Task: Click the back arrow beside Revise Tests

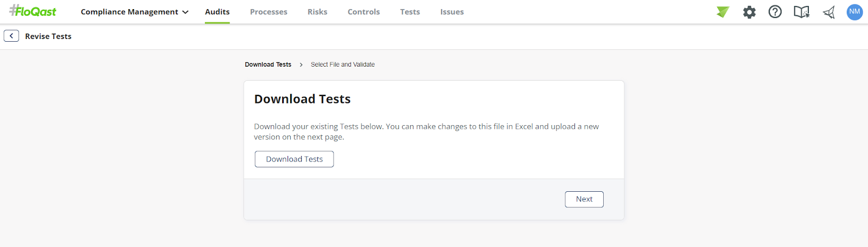Action: pos(11,36)
